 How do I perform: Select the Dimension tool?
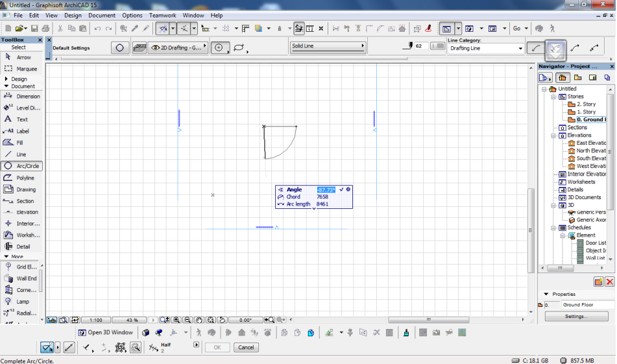(x=21, y=97)
